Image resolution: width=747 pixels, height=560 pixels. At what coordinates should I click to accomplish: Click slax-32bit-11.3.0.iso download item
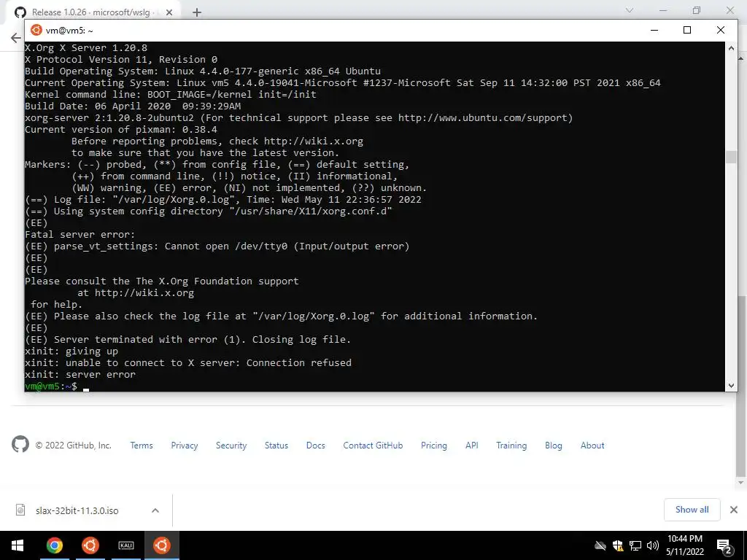[77, 510]
